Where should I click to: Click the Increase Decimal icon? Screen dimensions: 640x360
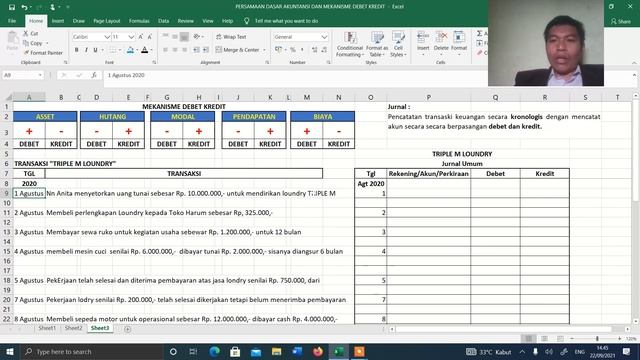click(314, 50)
